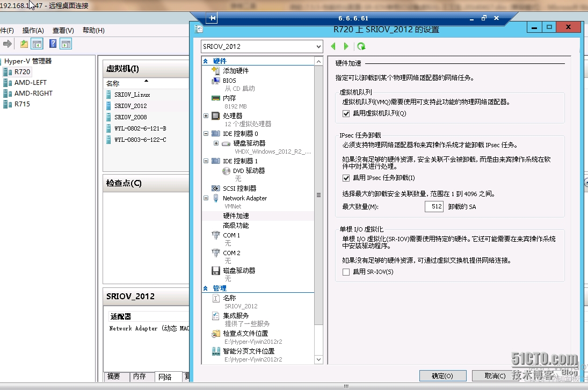Enable the 启用 SR-IOV(S) checkbox
Viewport: 588px width, 390px height.
coord(346,272)
